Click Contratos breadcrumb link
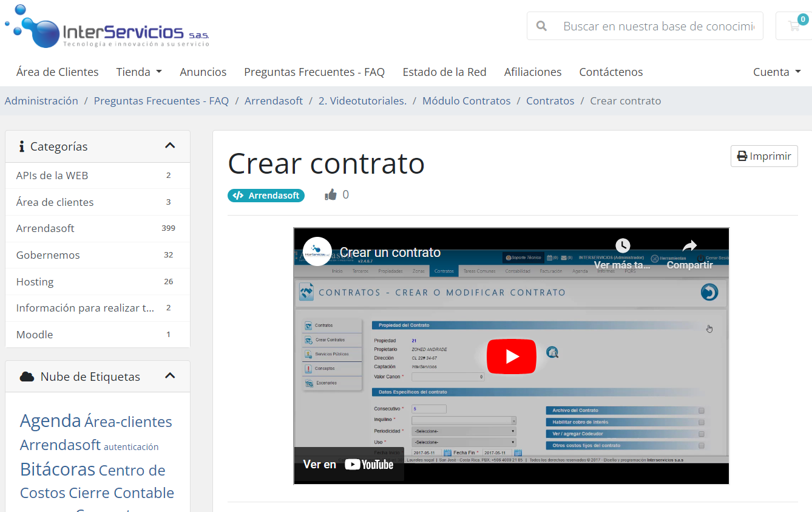Screen dimensions: 812x512 pyautogui.click(x=550, y=101)
